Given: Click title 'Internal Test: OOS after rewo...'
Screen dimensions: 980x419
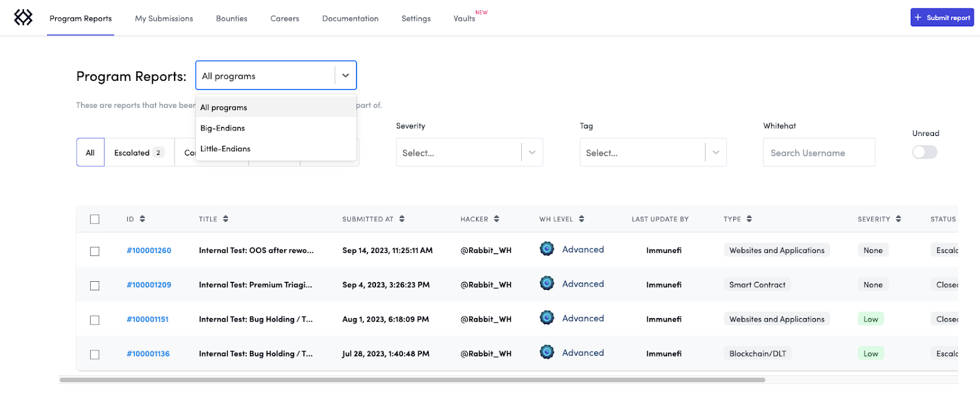Looking at the screenshot, I should pos(256,251).
